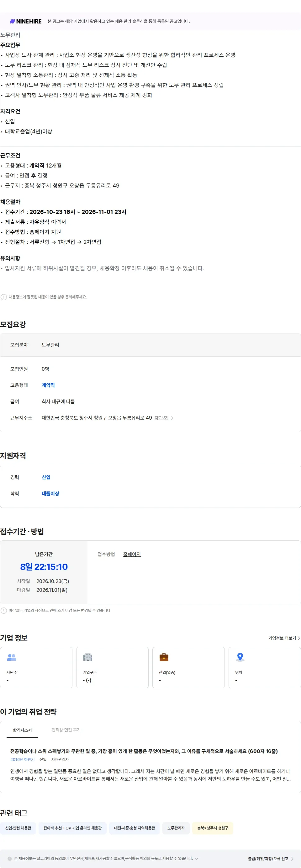Switch to the 인적성·면접 후기 tab
Image resolution: width=301 pixels, height=868 pixels.
[x=66, y=730]
